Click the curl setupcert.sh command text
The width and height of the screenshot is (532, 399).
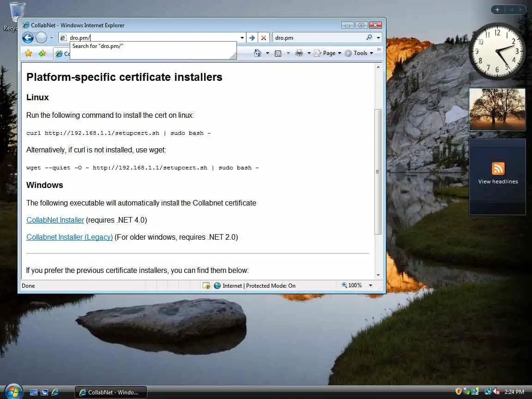[x=118, y=133]
